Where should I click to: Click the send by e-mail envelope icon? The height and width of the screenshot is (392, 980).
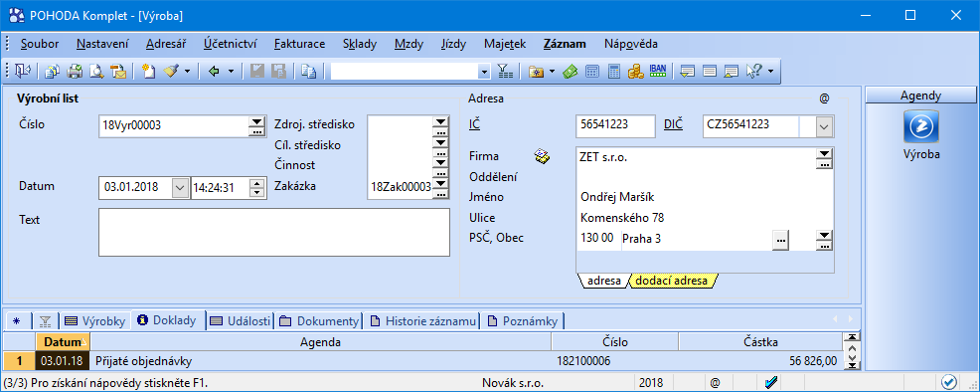pyautogui.click(x=118, y=72)
